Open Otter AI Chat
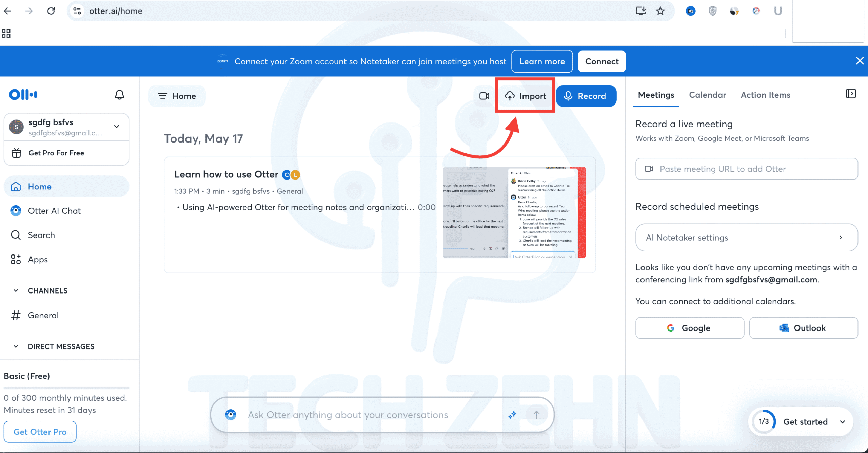The height and width of the screenshot is (453, 868). (x=66, y=211)
